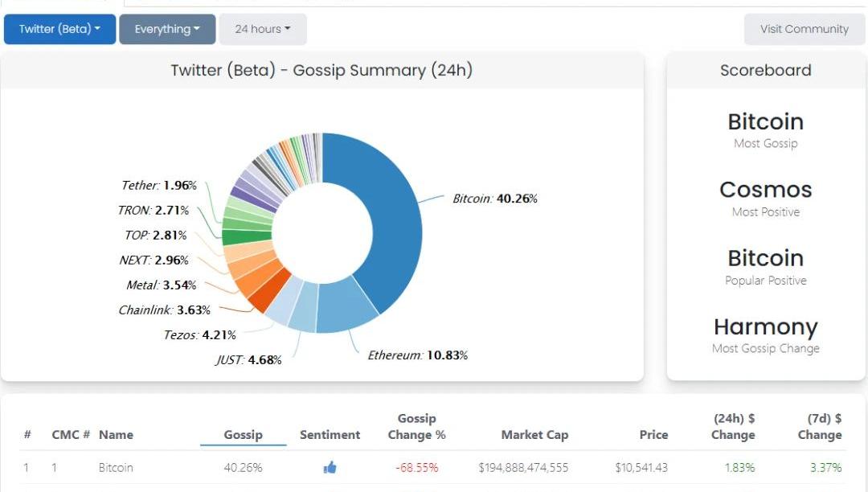Image resolution: width=868 pixels, height=492 pixels.
Task: Open the Twitter (Beta) source dropdown
Action: pyautogui.click(x=59, y=29)
